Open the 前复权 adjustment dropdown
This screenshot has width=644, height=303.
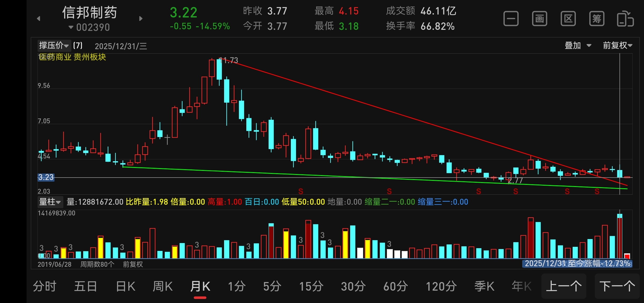click(x=617, y=45)
